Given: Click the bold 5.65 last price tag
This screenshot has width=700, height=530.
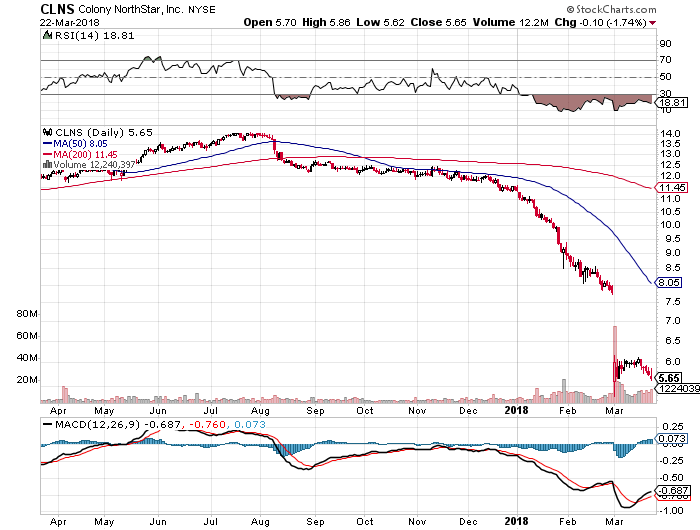Looking at the screenshot, I should (x=669, y=378).
